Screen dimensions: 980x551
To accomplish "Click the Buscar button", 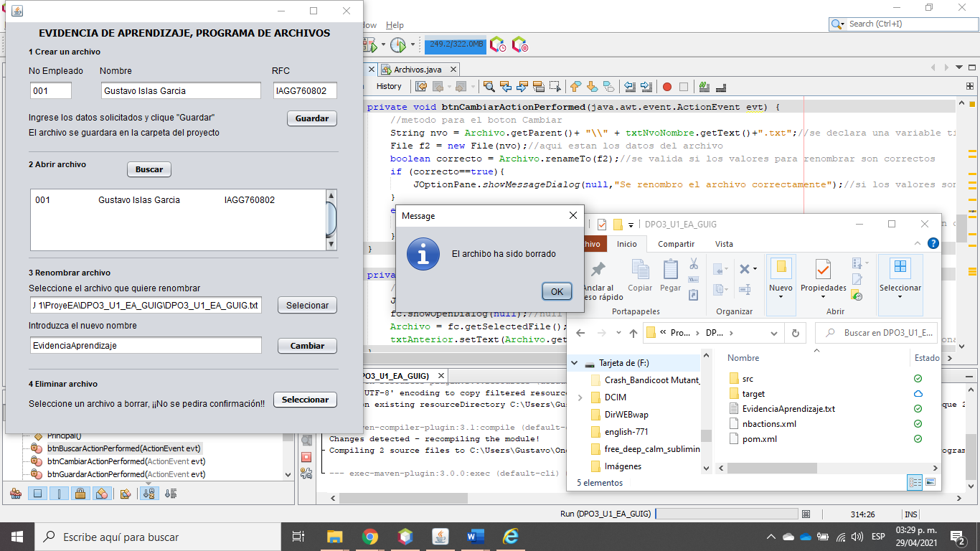I will pos(149,169).
